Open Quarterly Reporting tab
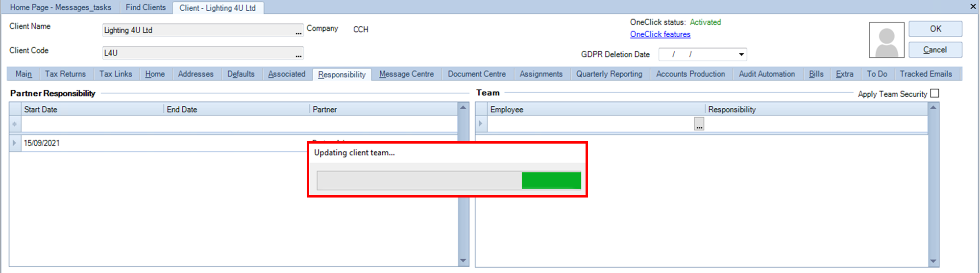 click(609, 74)
